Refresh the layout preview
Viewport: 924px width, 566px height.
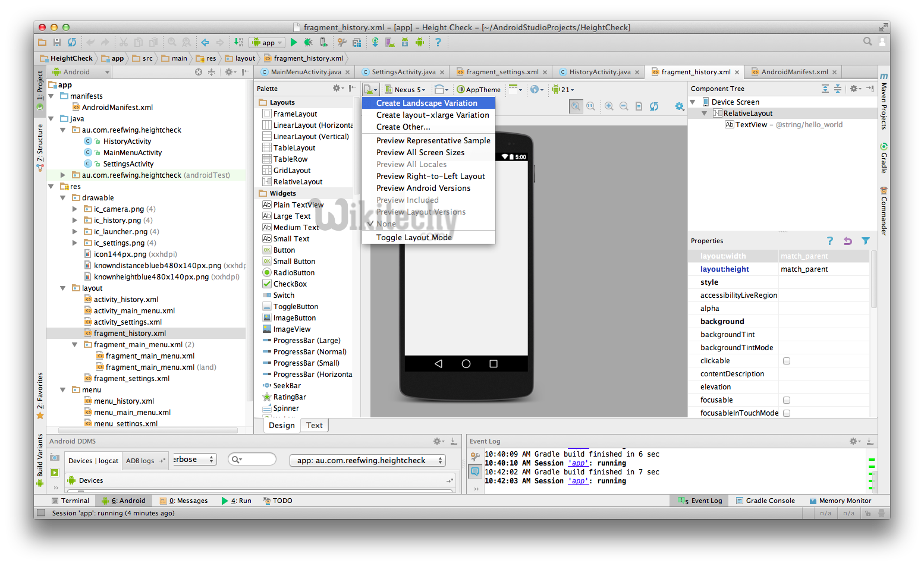pyautogui.click(x=654, y=106)
